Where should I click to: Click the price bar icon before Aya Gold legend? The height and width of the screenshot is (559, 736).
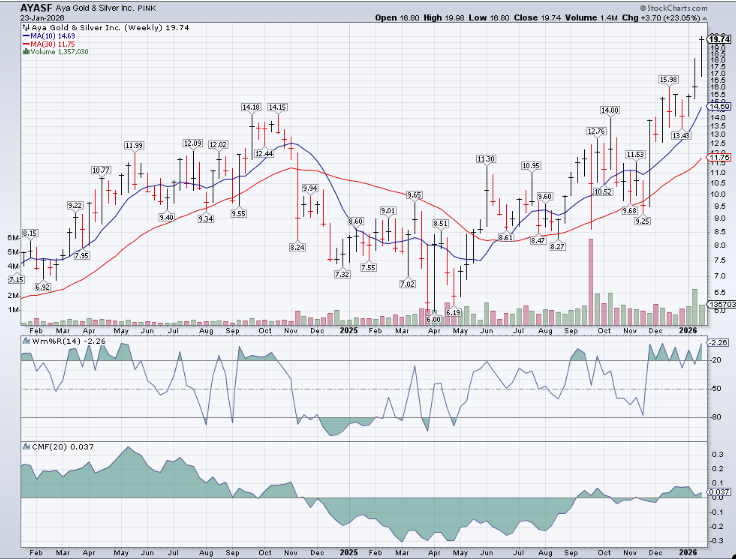(24, 29)
